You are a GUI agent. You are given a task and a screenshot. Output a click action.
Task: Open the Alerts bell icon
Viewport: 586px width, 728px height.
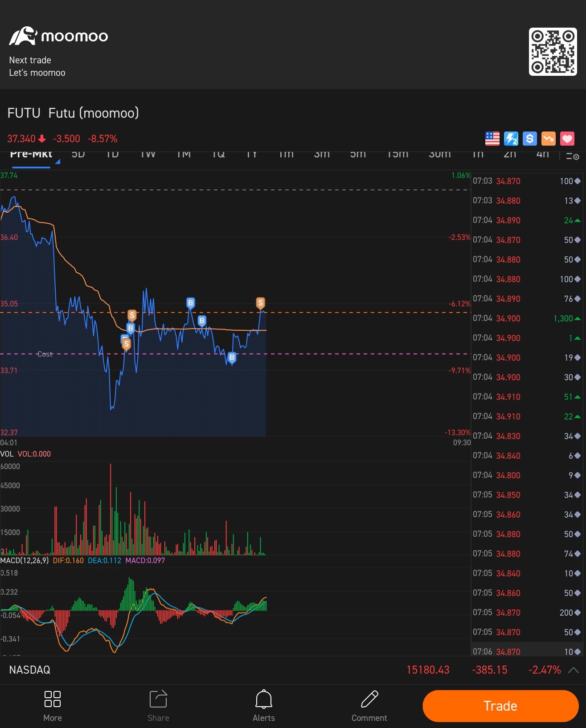pos(264,699)
